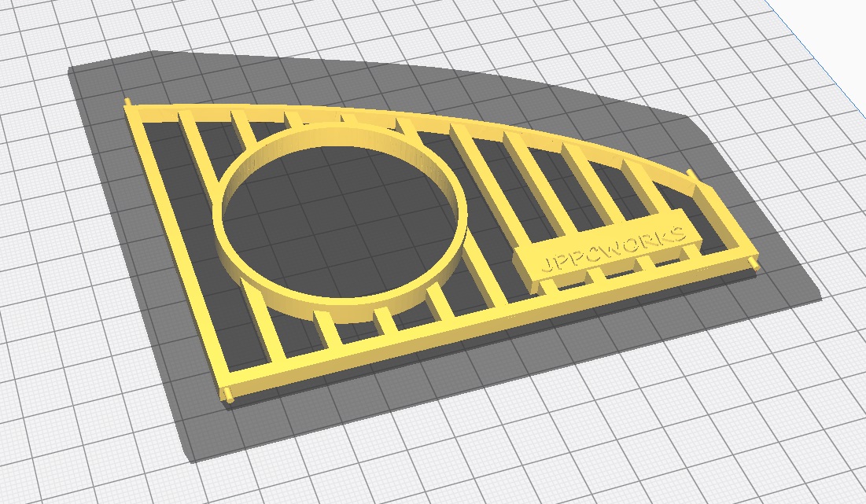
Task: Click the small pin at the frame's top-left corner
Action: click(127, 103)
